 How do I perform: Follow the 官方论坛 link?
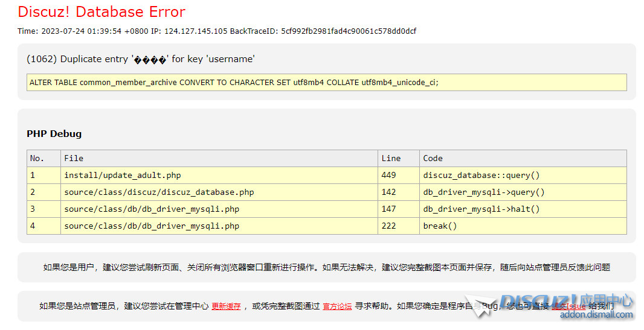[x=337, y=306]
